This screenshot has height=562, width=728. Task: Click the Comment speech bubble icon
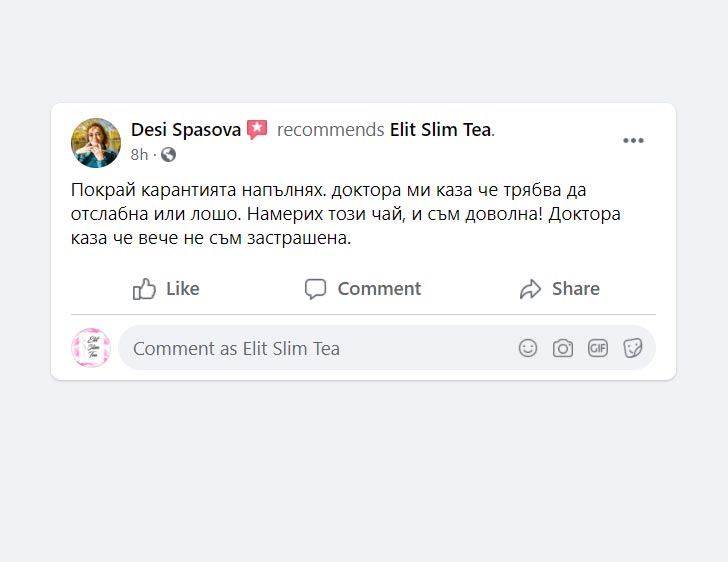tap(316, 289)
